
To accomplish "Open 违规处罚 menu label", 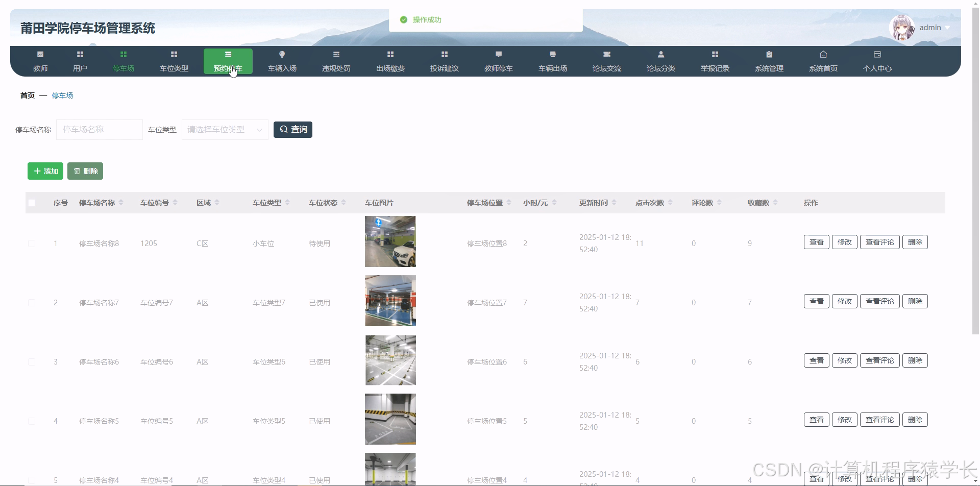I will [336, 68].
